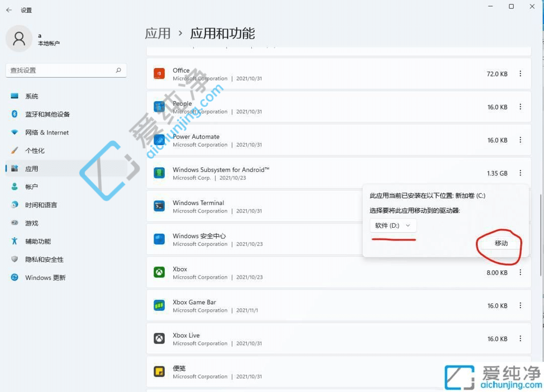
Task: Open more options for Xbox Live
Action: (x=520, y=338)
